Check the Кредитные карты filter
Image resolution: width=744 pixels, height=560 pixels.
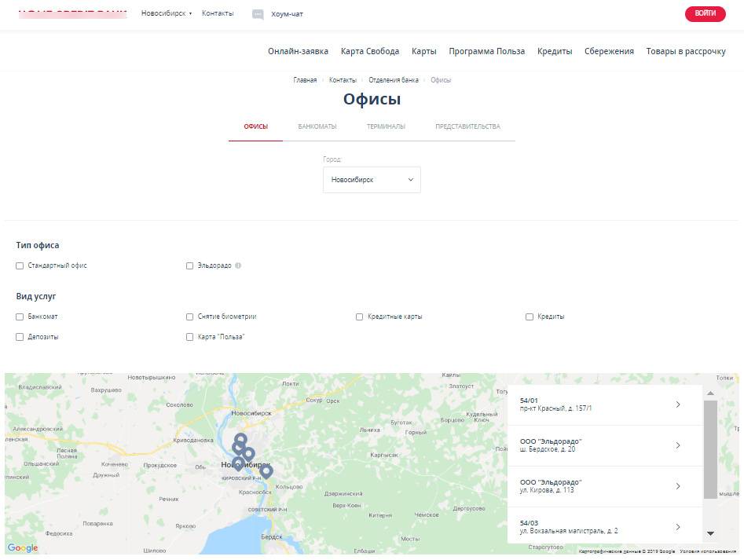pos(359,317)
